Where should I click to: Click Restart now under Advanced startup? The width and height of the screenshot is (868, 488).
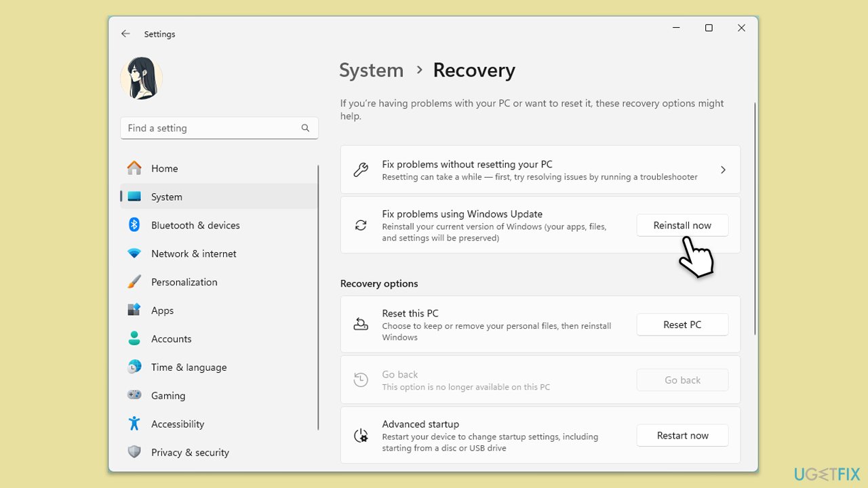682,435
